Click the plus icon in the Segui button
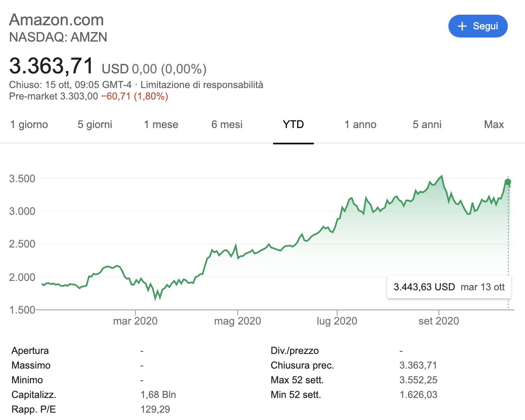525x420 pixels. pos(462,26)
